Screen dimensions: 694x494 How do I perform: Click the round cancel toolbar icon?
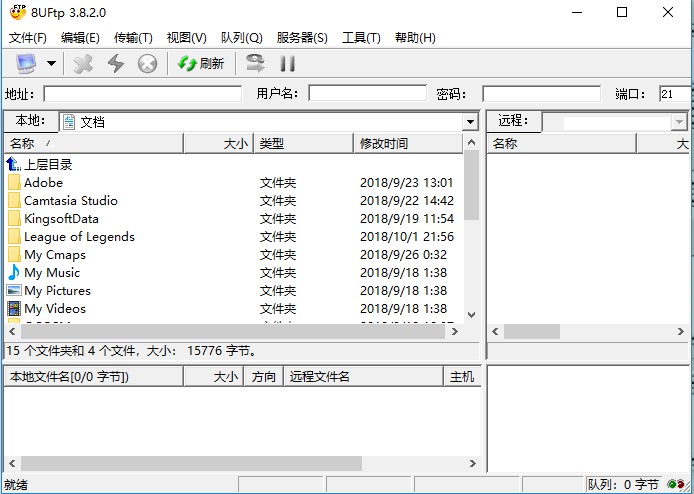[147, 64]
